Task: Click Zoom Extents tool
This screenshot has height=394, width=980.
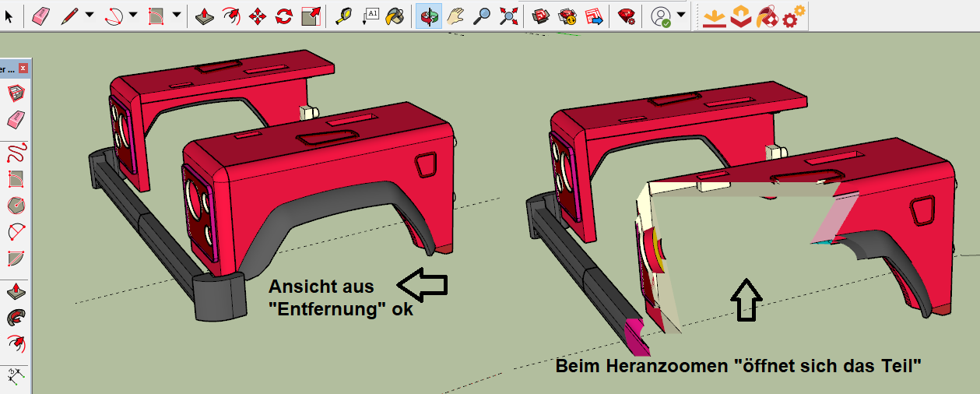Action: (509, 16)
